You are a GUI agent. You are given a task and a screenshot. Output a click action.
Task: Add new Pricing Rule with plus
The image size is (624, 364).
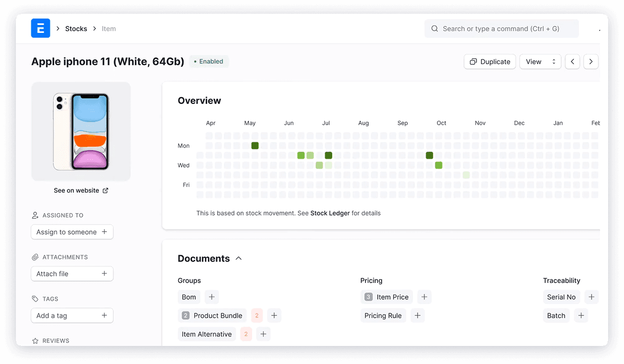[x=418, y=316]
